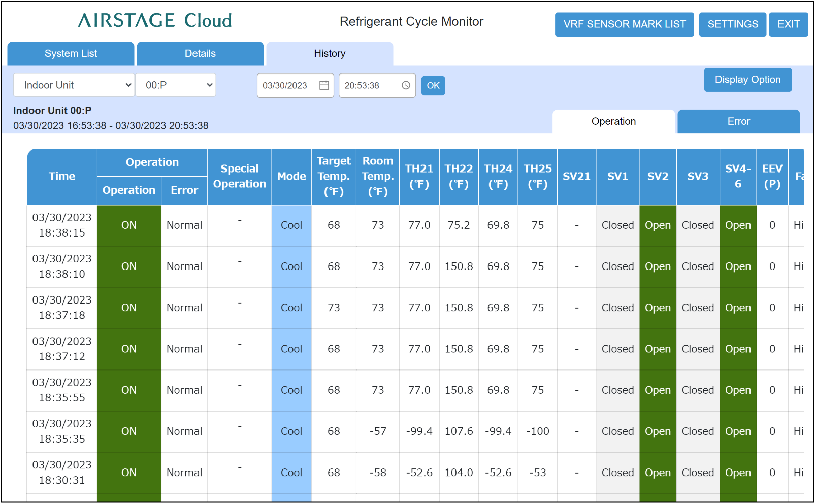Select the 18:38:15 row timestamp cell
This screenshot has width=815, height=504.
click(62, 225)
